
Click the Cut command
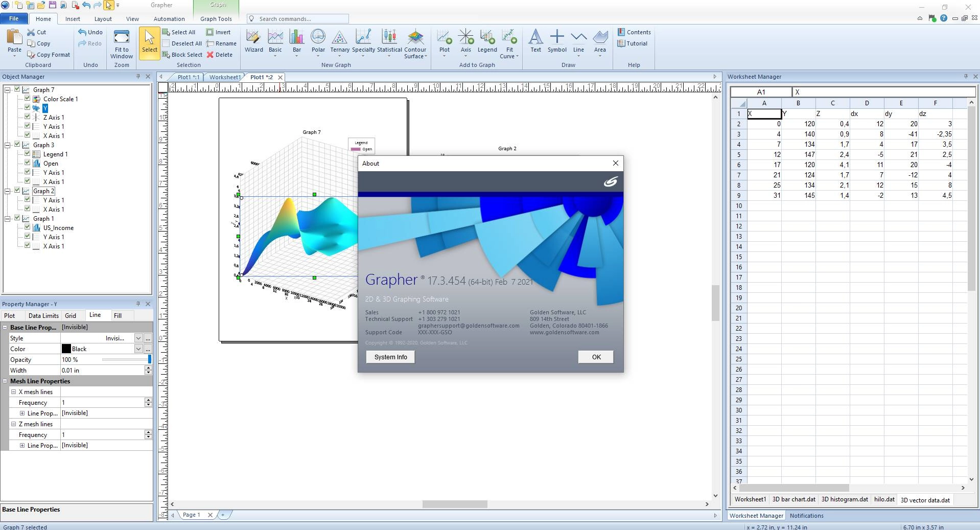pyautogui.click(x=36, y=32)
